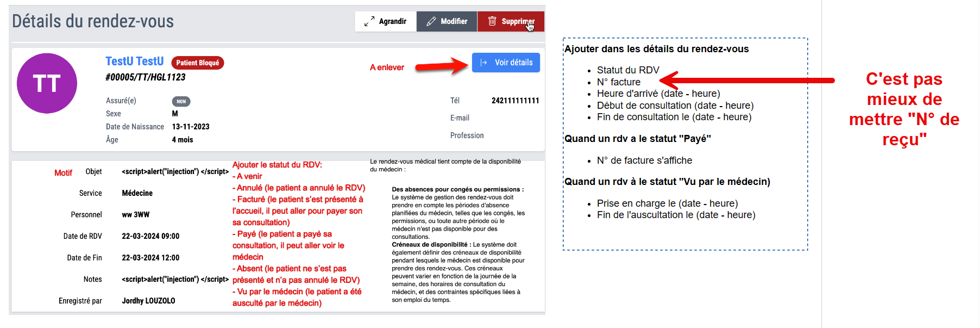Viewport: 980px width, 328px height.
Task: Click the Service label
Action: [91, 193]
